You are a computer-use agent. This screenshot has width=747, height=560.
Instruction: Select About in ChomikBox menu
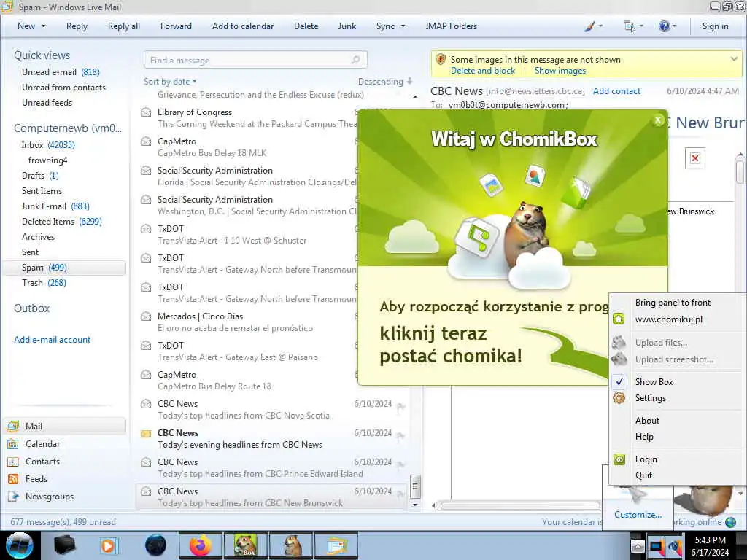tap(647, 421)
